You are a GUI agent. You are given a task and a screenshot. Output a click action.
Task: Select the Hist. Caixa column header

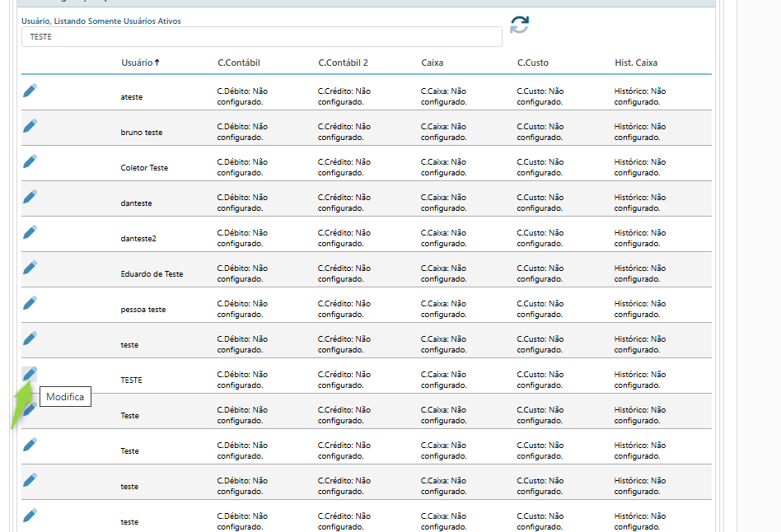636,63
